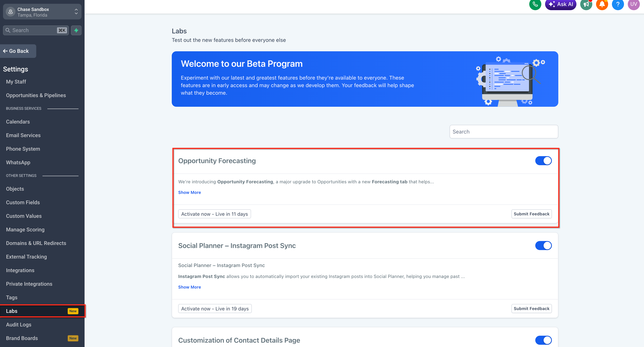
Task: Open the megaphone announcements icon
Action: tap(586, 4)
